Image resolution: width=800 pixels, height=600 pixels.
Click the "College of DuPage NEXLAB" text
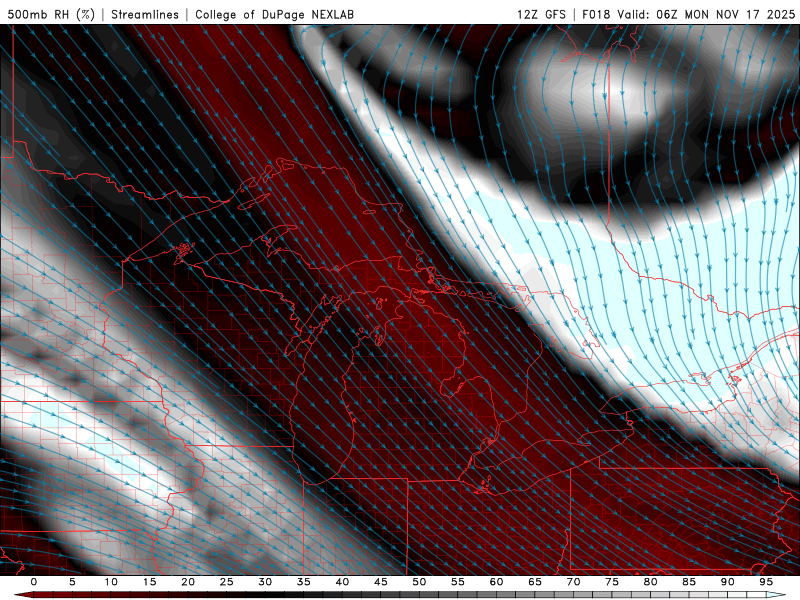274,14
